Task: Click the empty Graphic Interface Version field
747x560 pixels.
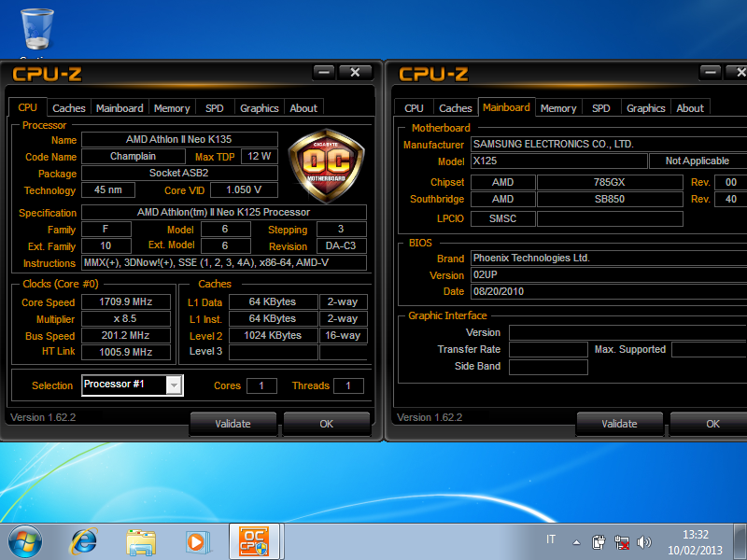Action: pyautogui.click(x=627, y=332)
